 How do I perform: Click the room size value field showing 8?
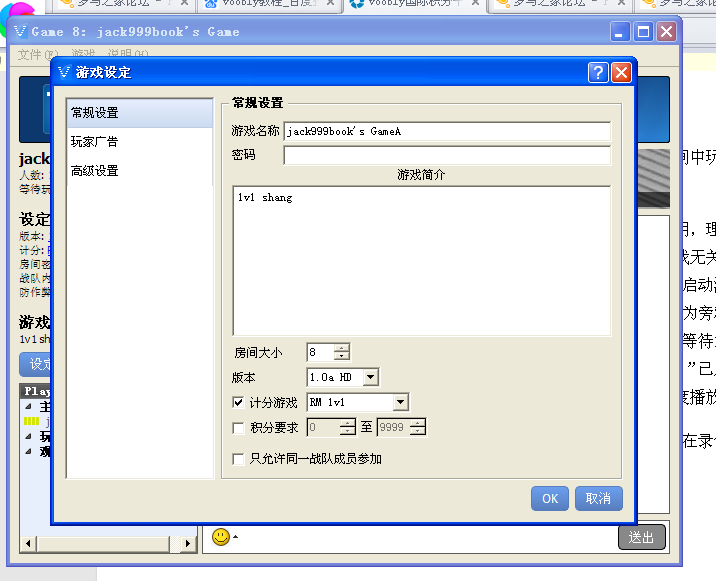[320, 352]
